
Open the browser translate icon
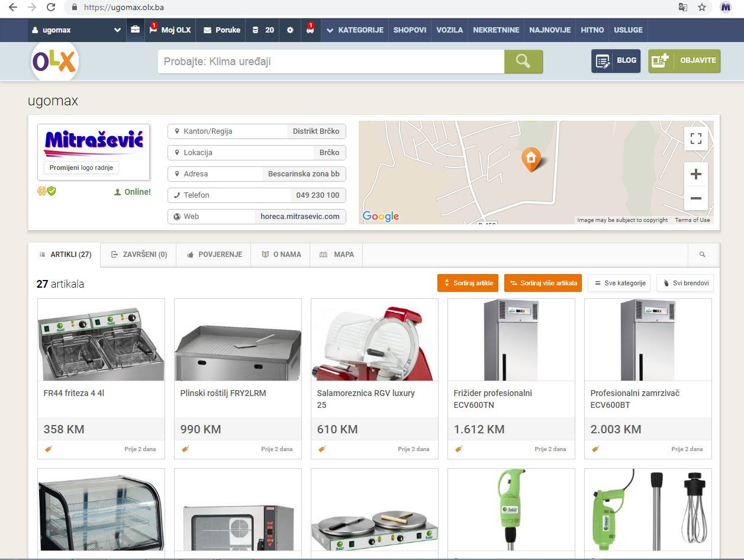(x=683, y=7)
